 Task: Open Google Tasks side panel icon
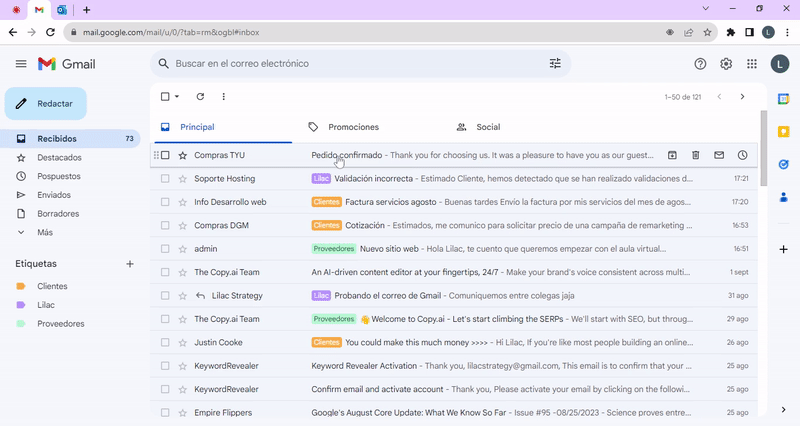(783, 164)
